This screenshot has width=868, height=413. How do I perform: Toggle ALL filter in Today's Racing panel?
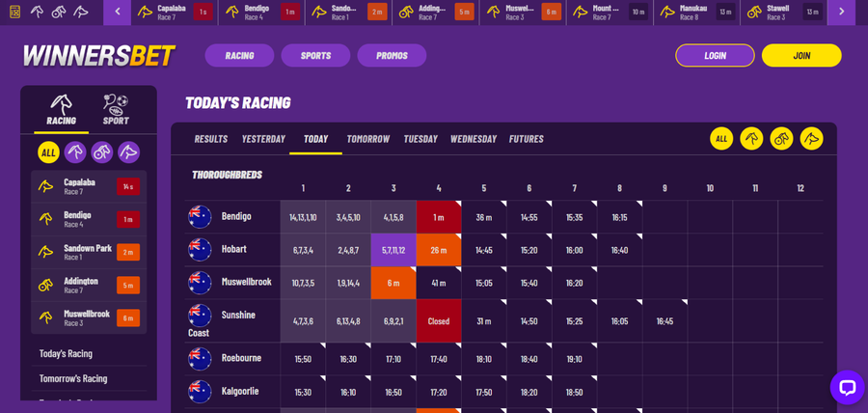click(x=721, y=138)
